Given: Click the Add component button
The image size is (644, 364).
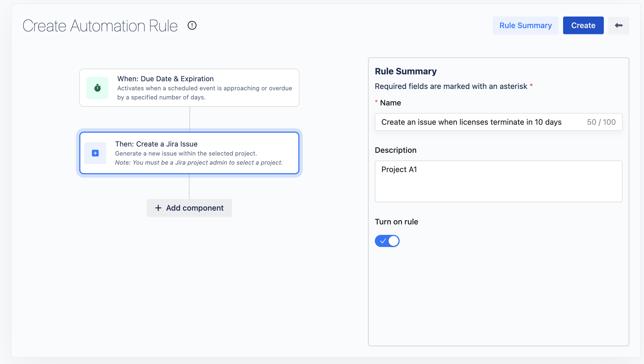Looking at the screenshot, I should [189, 208].
